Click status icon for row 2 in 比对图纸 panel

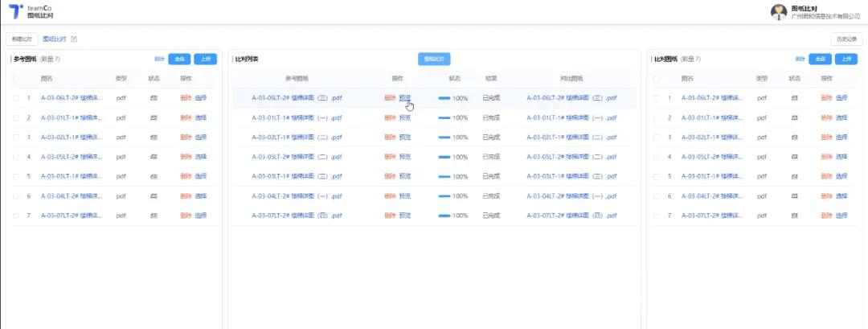tap(795, 117)
